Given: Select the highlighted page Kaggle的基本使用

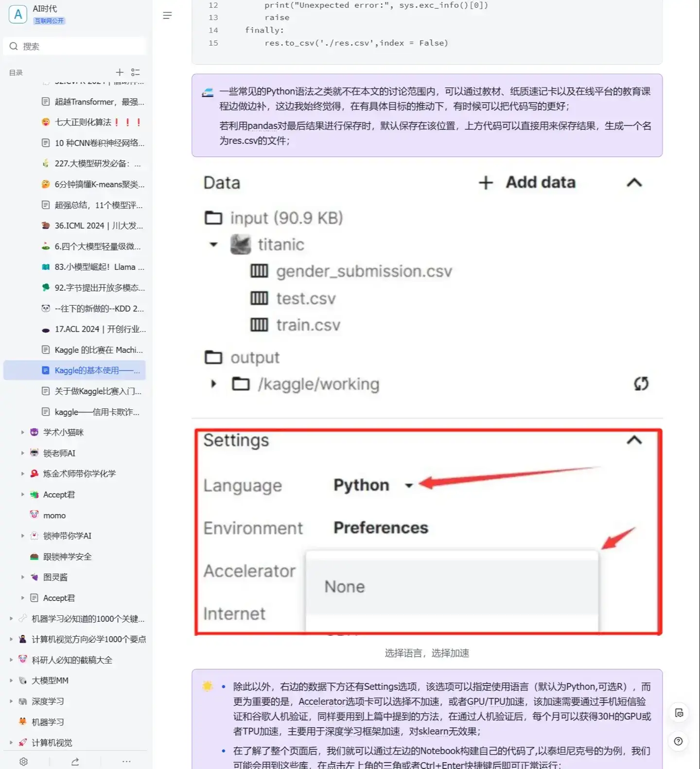Looking at the screenshot, I should 74,370.
